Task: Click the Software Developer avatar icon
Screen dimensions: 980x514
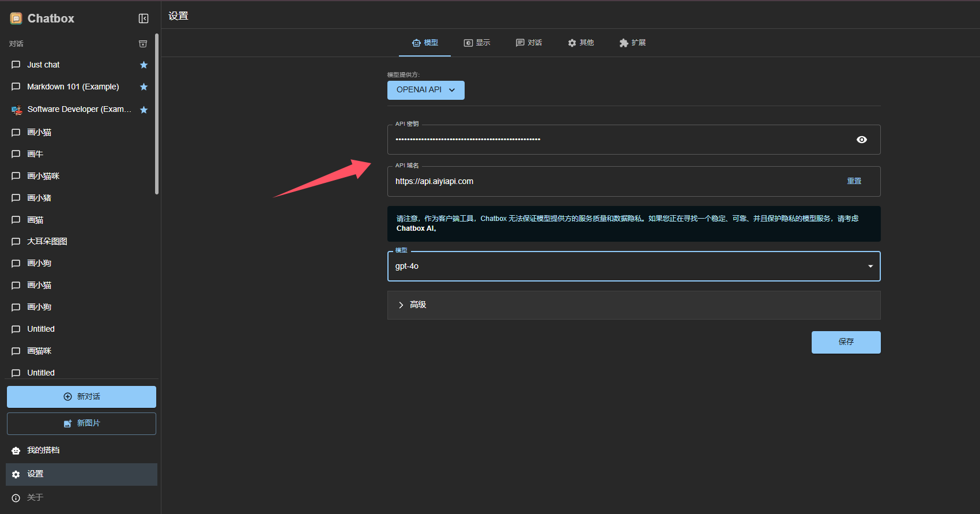Action: coord(16,110)
